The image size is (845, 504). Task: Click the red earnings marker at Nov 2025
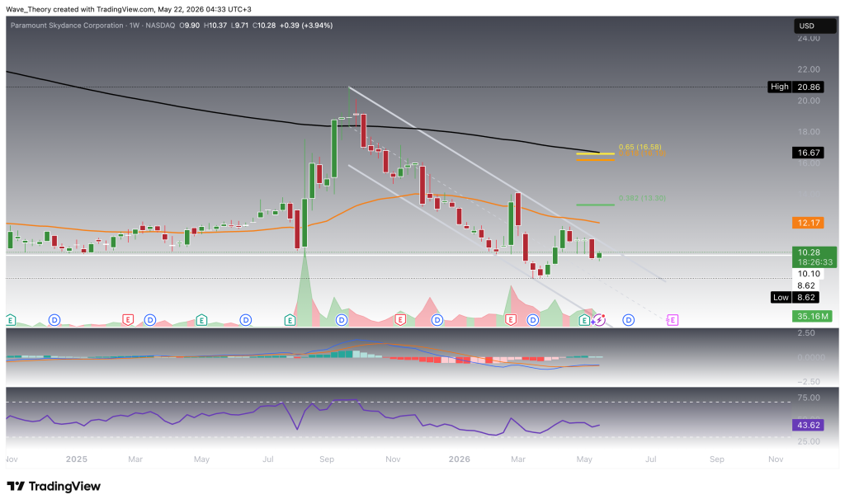click(400, 320)
